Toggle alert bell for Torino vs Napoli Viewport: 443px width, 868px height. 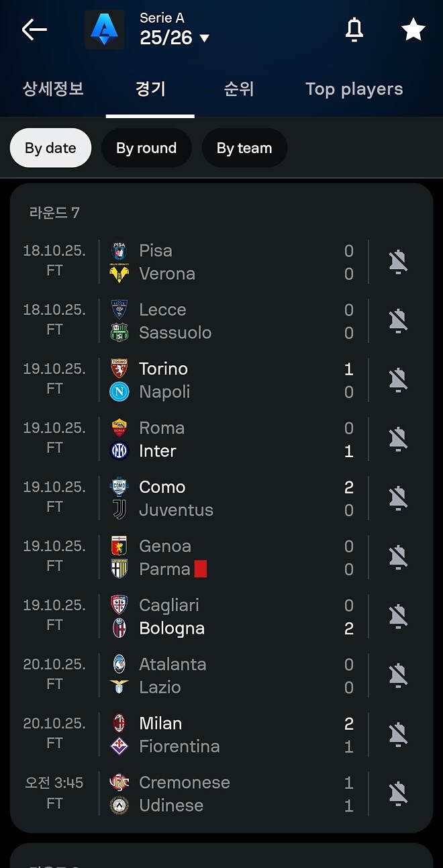(398, 380)
